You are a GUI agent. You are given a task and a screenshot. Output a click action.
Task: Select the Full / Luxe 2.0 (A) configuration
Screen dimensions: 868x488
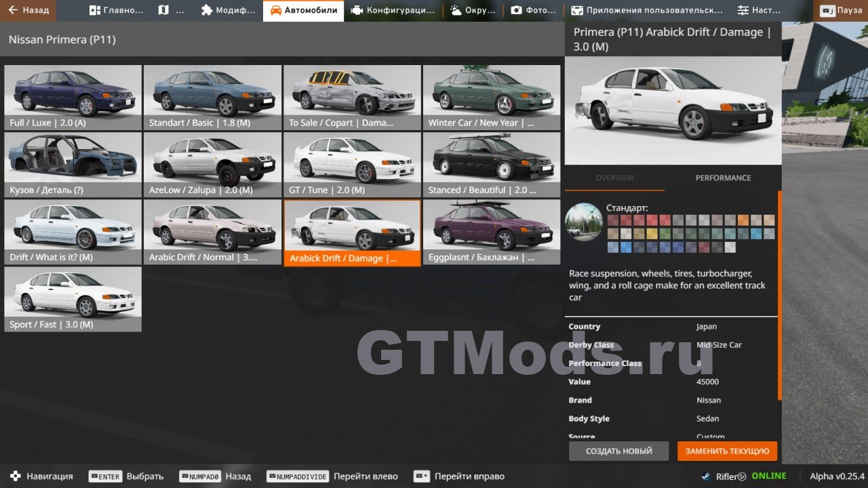[73, 98]
